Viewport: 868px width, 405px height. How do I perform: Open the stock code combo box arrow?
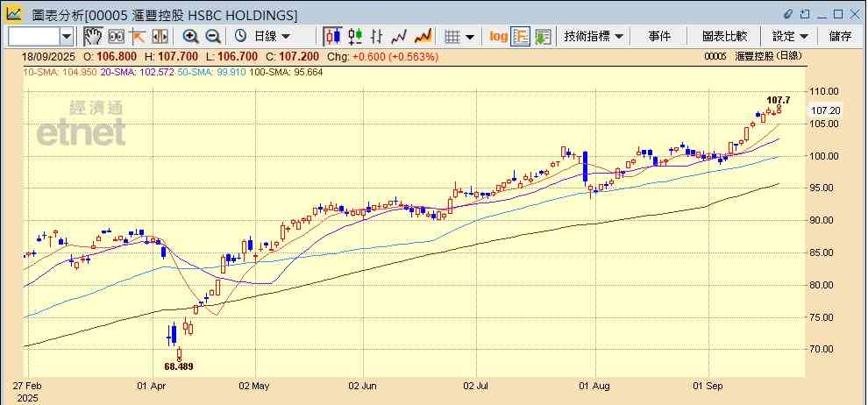coord(67,37)
